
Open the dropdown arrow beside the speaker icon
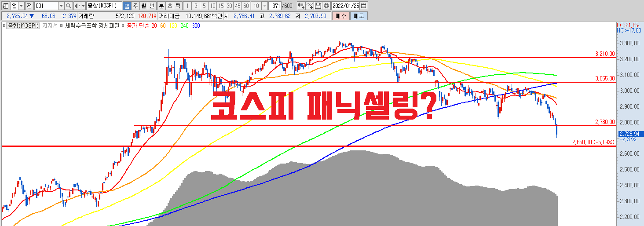click(83, 6)
